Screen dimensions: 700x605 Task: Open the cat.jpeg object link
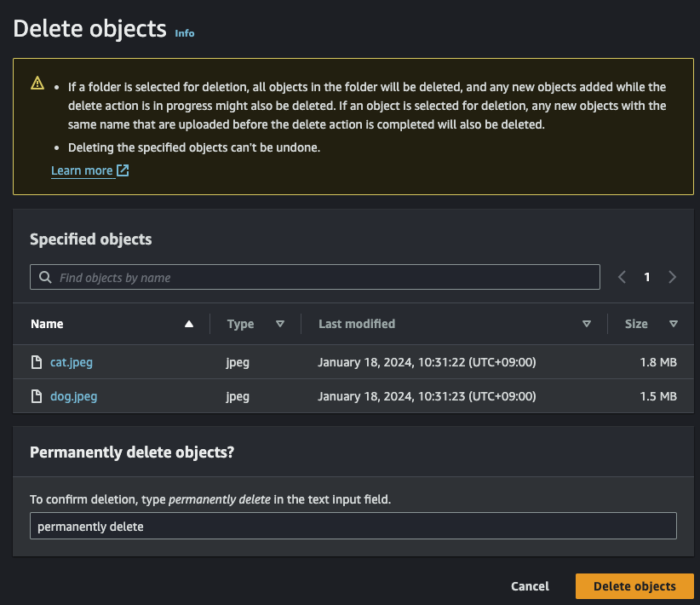coord(72,362)
